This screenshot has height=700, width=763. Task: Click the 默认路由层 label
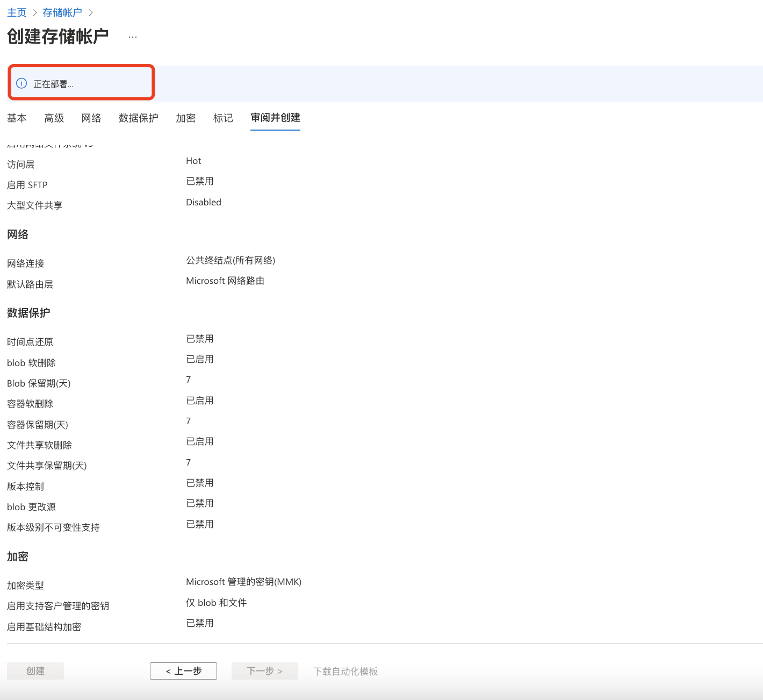click(x=30, y=284)
